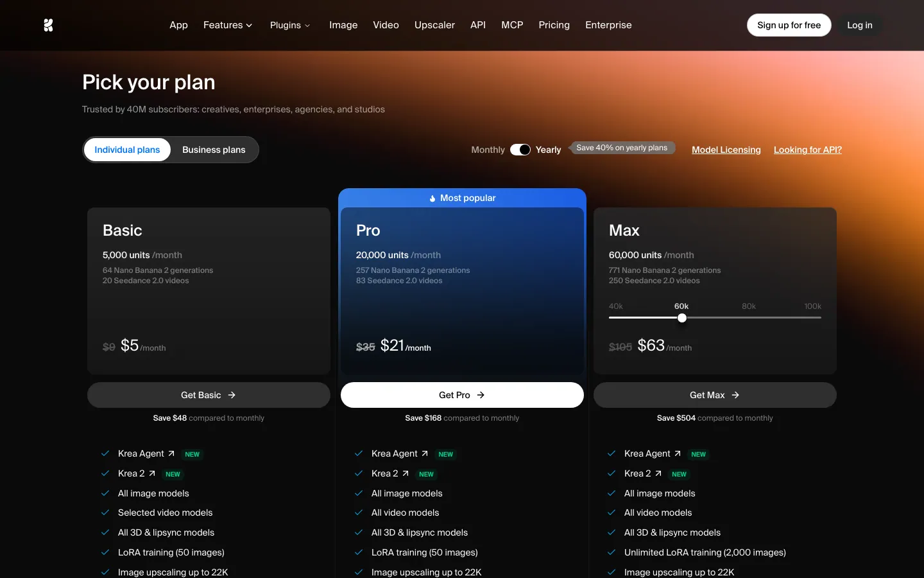This screenshot has width=924, height=578.
Task: Click the Krea logo icon
Action: coord(48,25)
